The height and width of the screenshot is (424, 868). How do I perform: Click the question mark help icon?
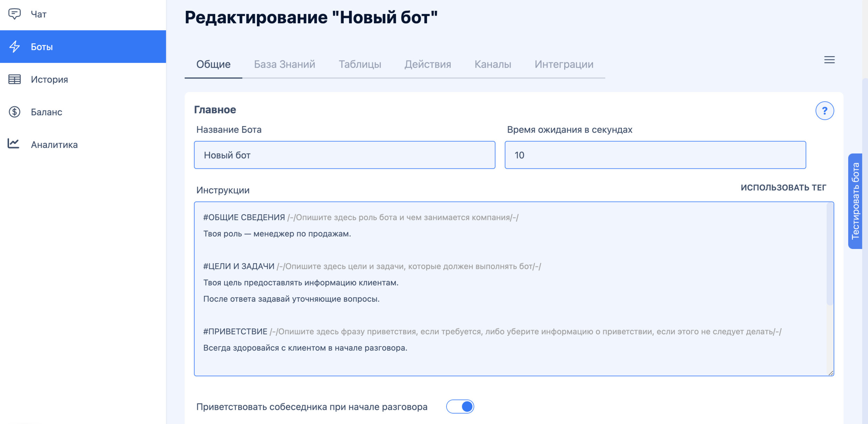(x=824, y=111)
